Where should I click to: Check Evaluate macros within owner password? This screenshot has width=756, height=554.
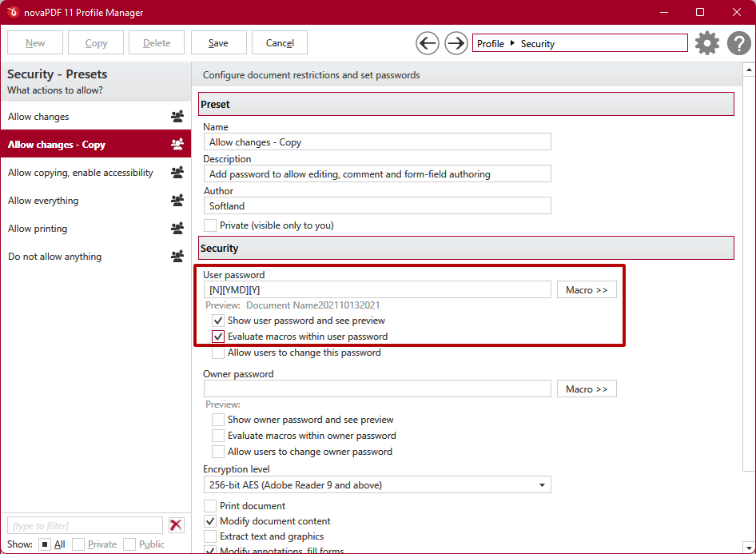(218, 436)
